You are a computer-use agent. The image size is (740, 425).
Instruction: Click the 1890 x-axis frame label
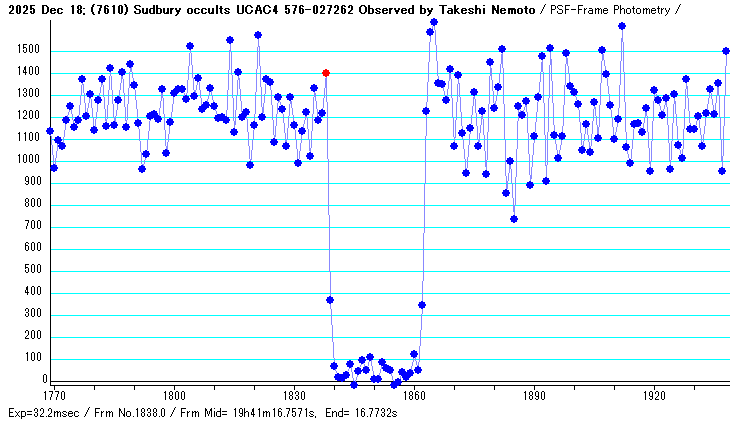pos(534,395)
